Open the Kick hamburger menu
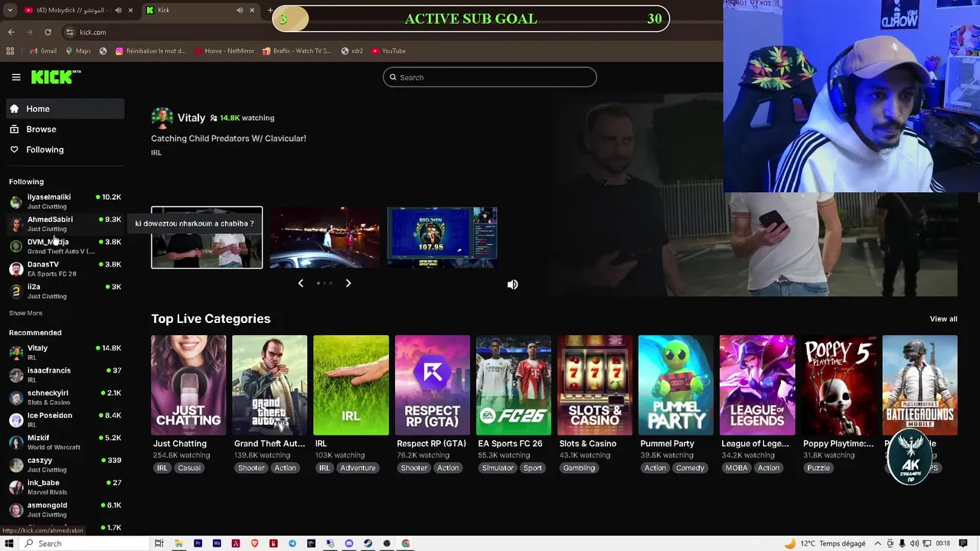The width and height of the screenshot is (980, 551). click(16, 77)
